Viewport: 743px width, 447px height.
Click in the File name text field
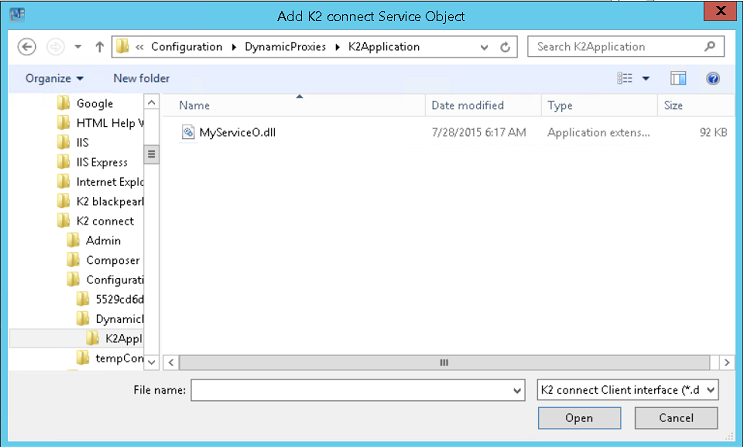[350, 390]
